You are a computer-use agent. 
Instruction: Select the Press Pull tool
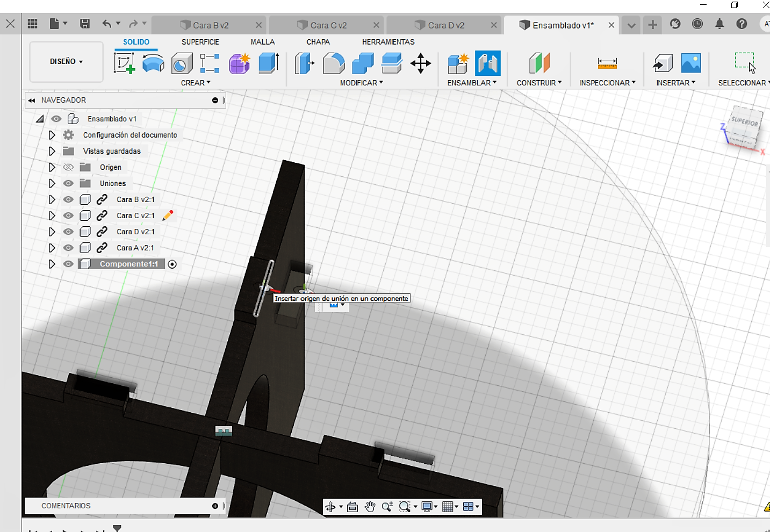pyautogui.click(x=305, y=63)
